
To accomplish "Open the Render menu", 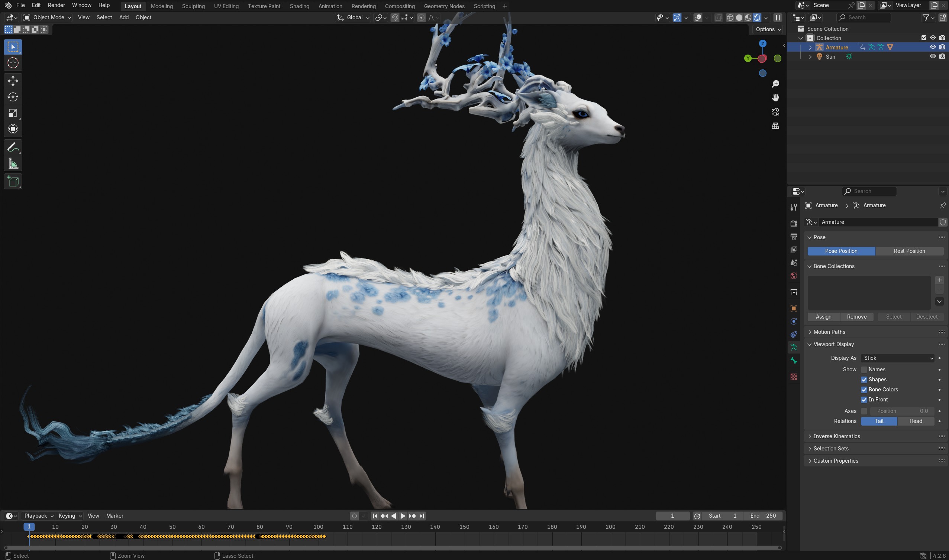I will [x=56, y=5].
